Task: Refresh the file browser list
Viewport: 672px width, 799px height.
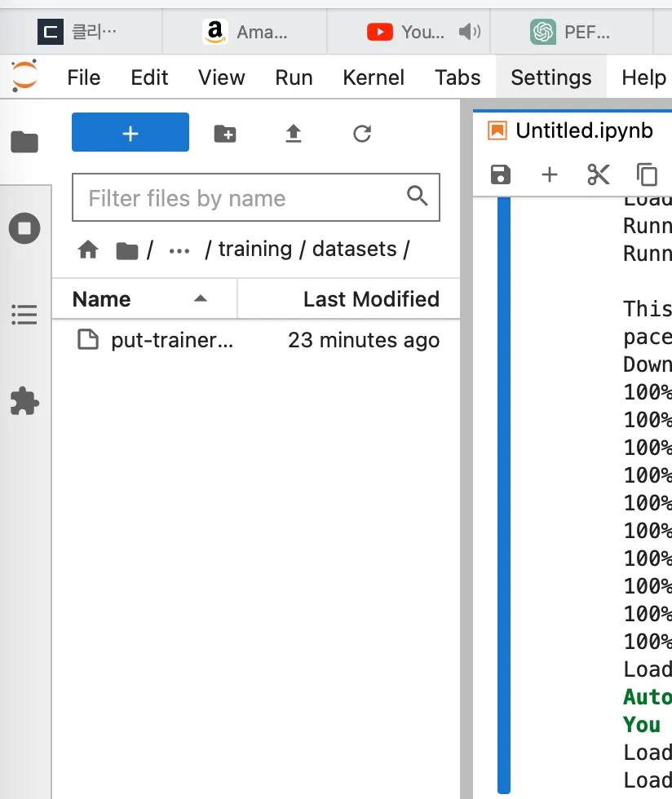Action: click(x=362, y=134)
